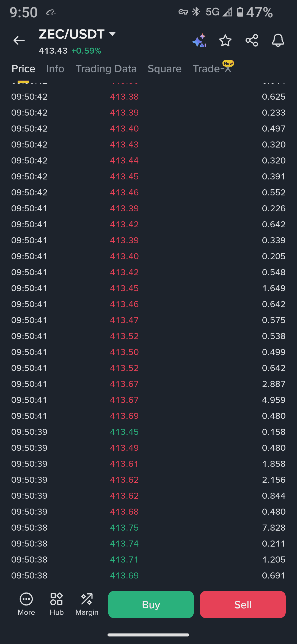
Task: Select the 413.75 trade row
Action: coord(148,528)
